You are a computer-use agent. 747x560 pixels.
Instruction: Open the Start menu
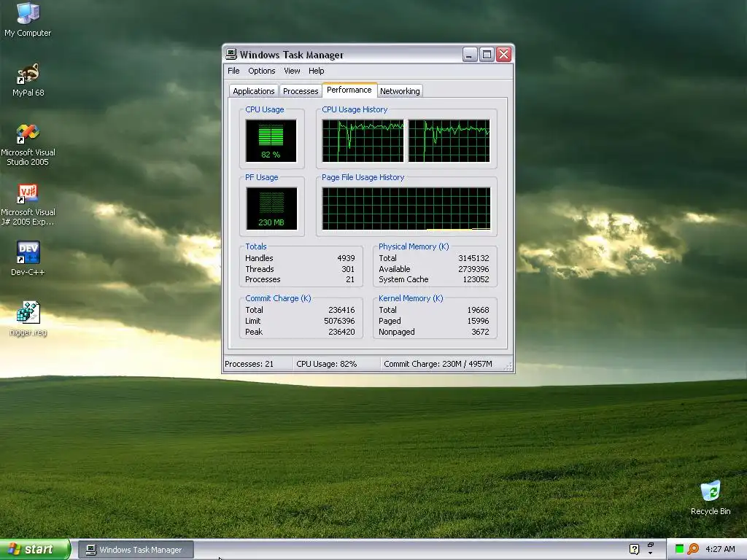click(x=35, y=549)
